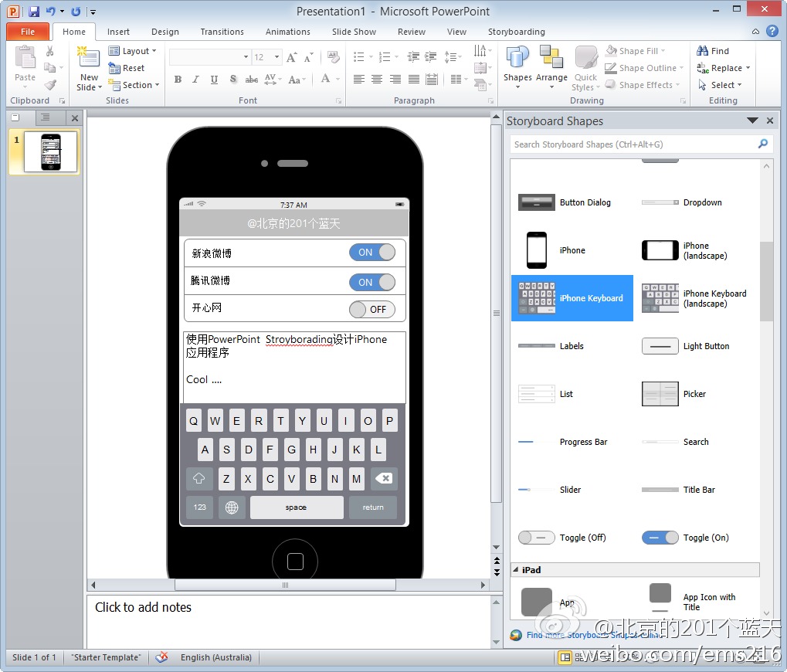Increase the font size
This screenshot has width=787, height=672.
click(292, 57)
